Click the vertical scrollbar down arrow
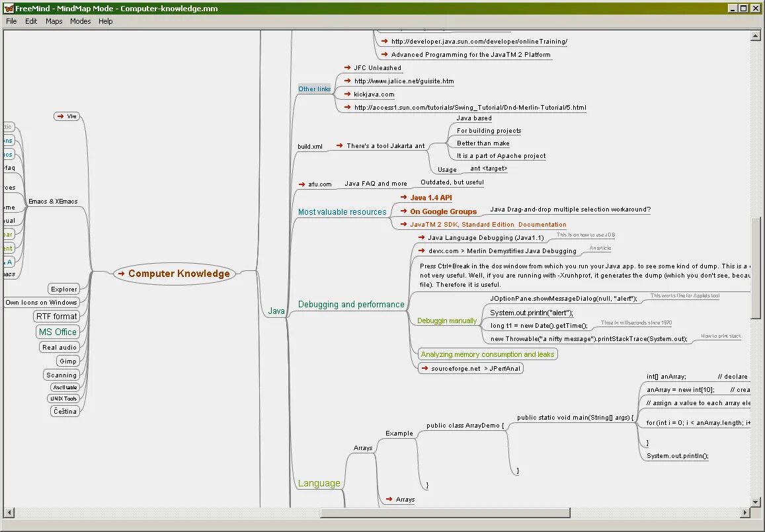This screenshot has width=765, height=532. [755, 502]
